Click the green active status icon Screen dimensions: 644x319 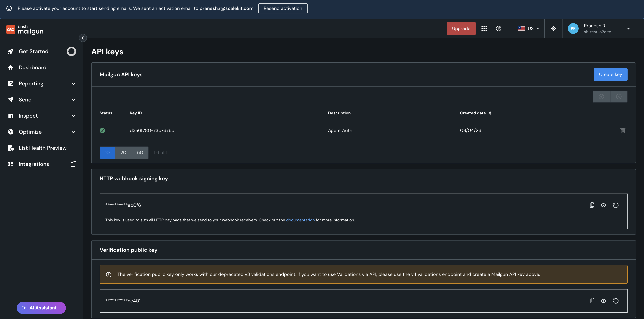102,130
